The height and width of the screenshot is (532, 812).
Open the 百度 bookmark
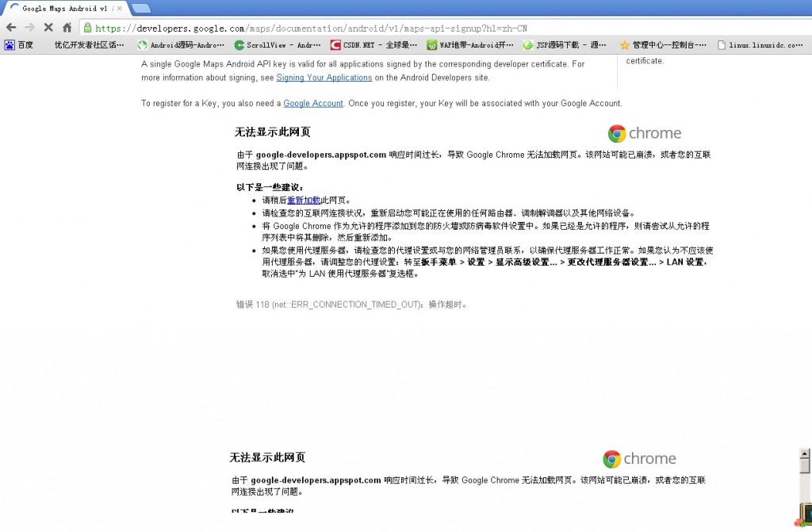click(x=19, y=45)
